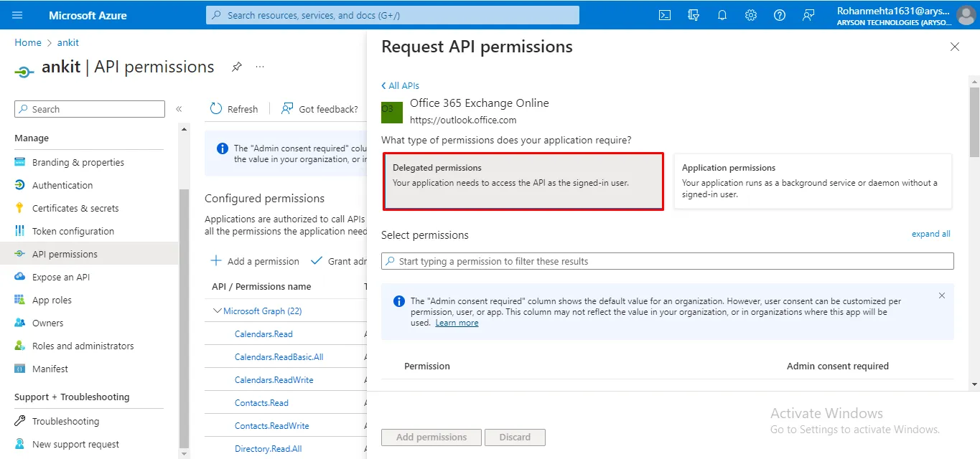Open the account avatar menu
Image resolution: width=980 pixels, height=459 pixels.
(x=966, y=15)
